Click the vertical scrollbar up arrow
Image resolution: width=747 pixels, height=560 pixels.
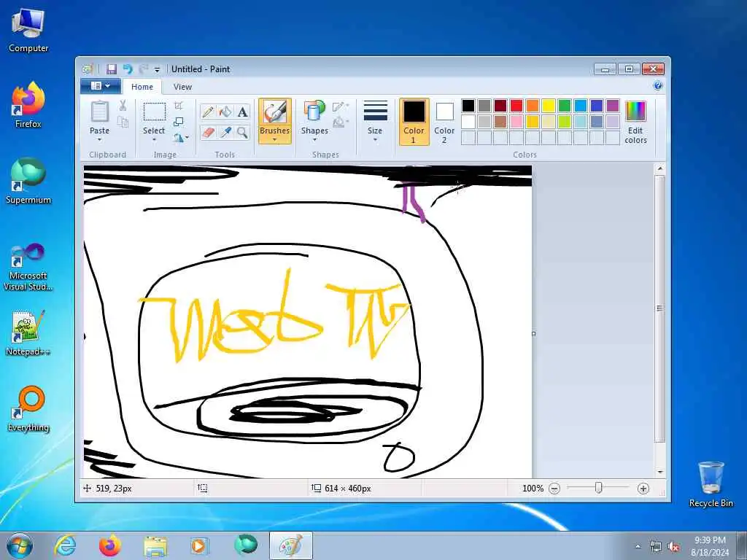[x=659, y=168]
